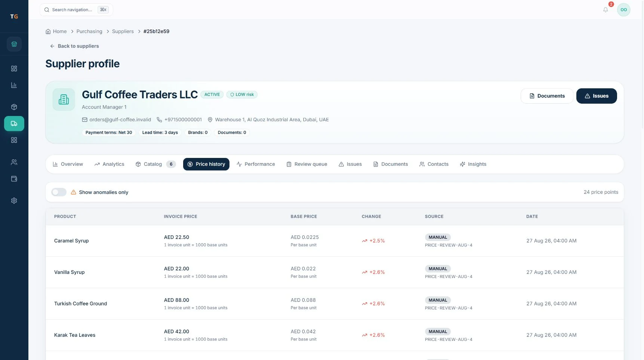Open the OO user avatar menu
The width and height of the screenshot is (644, 360).
pos(623,10)
